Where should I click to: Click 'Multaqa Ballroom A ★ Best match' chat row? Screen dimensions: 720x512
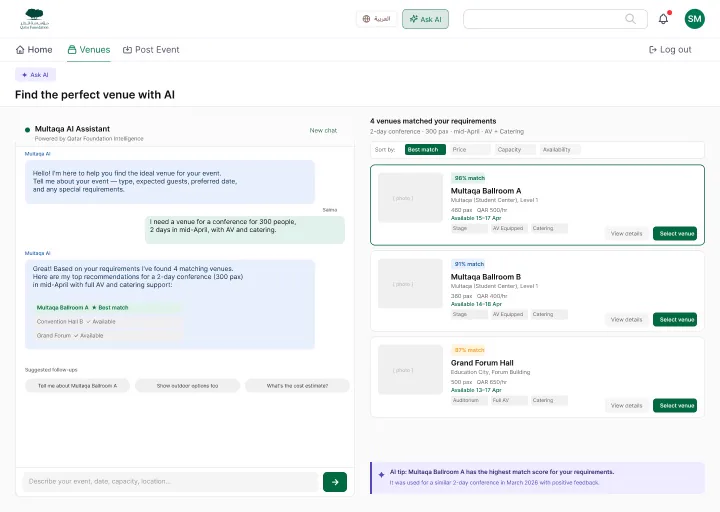[x=107, y=307]
